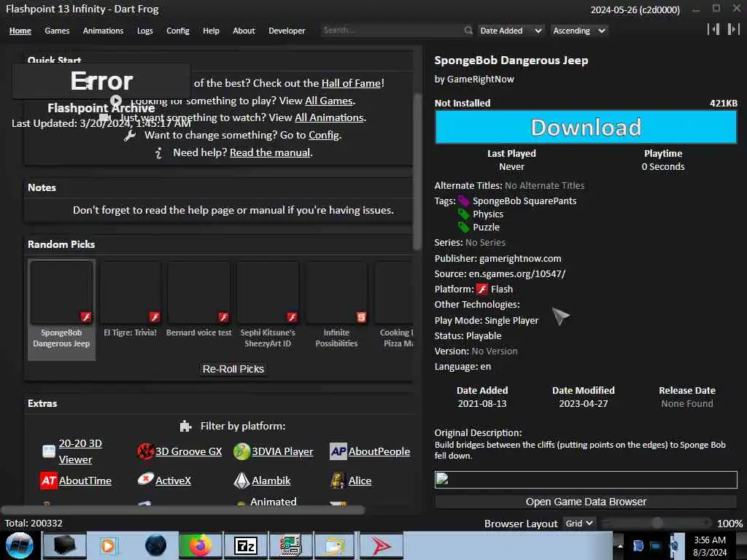Screen dimensions: 747x560
Task: Filter by Alice platform
Action: click(360, 481)
